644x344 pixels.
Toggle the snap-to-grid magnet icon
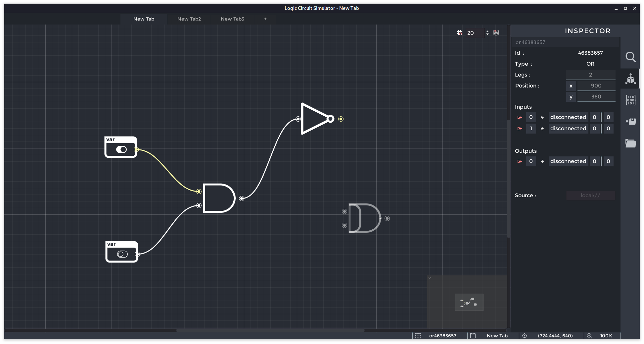[459, 33]
